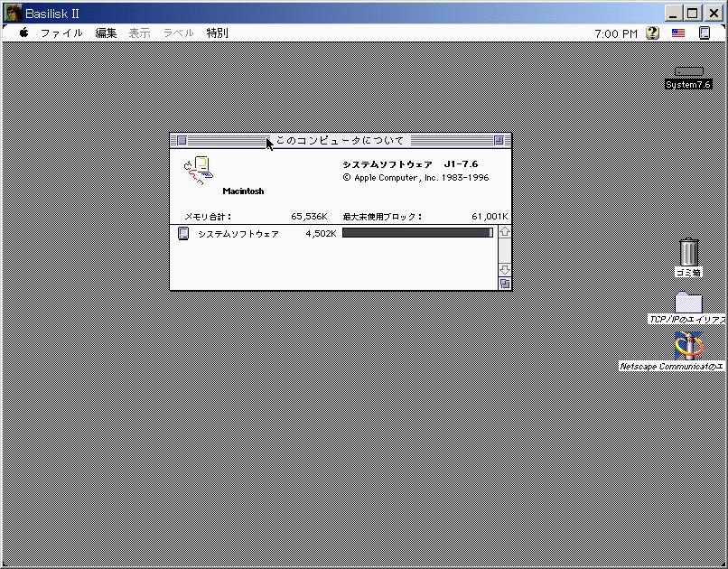Click the zoom box of About window
This screenshot has height=569, width=728.
[x=499, y=140]
